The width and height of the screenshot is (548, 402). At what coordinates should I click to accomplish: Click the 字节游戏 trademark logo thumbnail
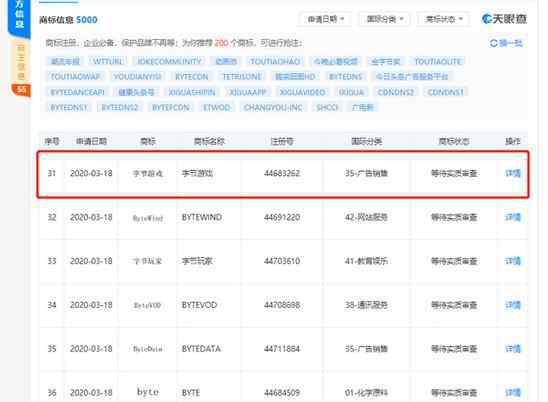[148, 173]
